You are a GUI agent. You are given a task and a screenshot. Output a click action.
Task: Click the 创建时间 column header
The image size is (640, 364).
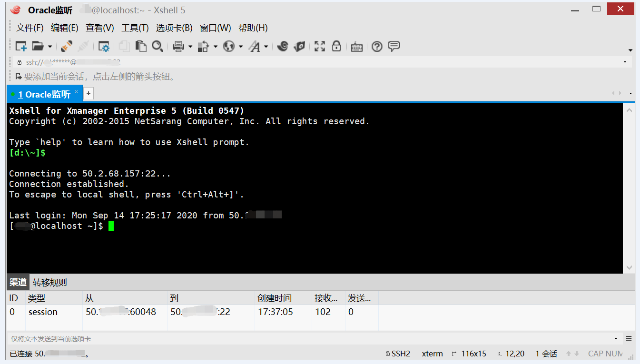(x=284, y=298)
